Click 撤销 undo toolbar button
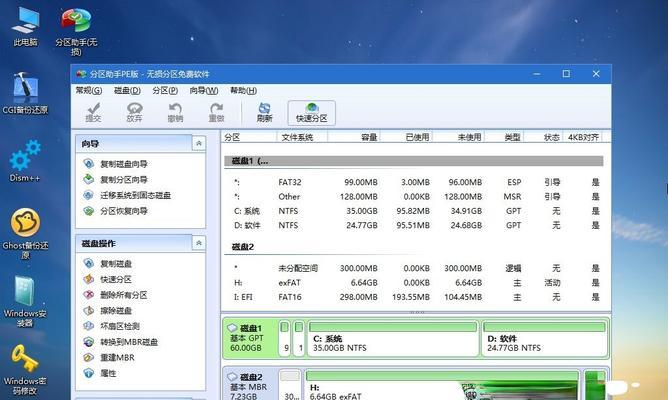This screenshot has height=400, width=668. click(175, 113)
